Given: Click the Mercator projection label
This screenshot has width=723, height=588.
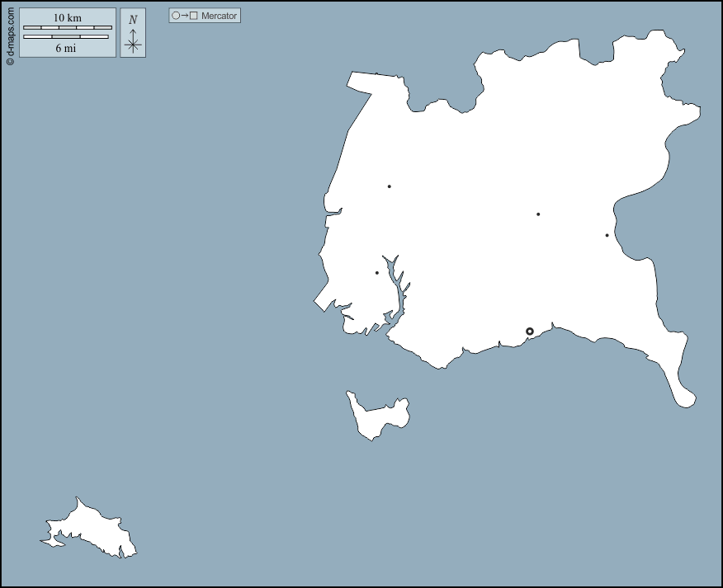Looking at the screenshot, I should 220,16.
